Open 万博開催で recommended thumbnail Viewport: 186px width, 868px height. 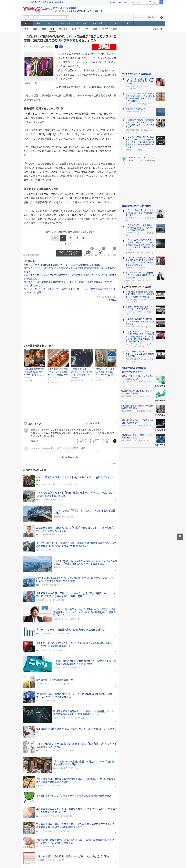coord(82,358)
